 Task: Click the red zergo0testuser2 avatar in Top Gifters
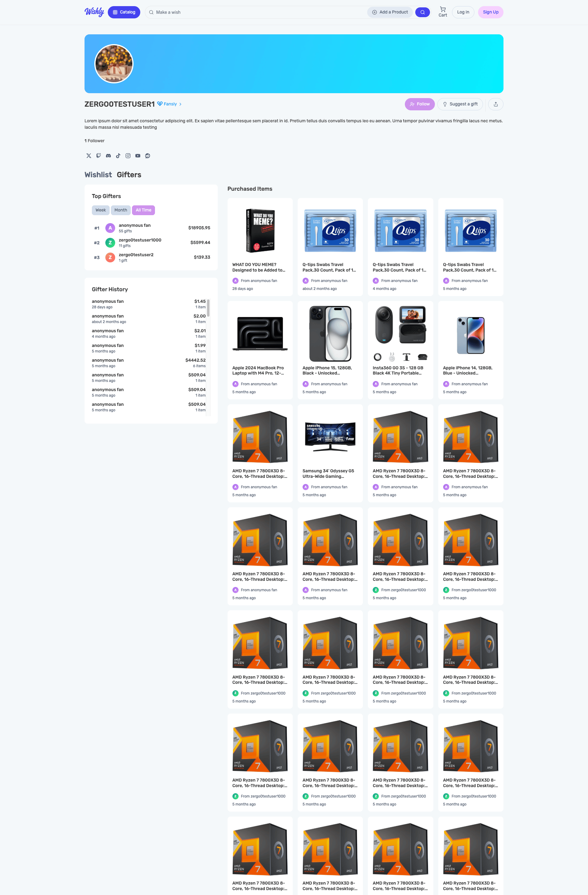pyautogui.click(x=110, y=257)
